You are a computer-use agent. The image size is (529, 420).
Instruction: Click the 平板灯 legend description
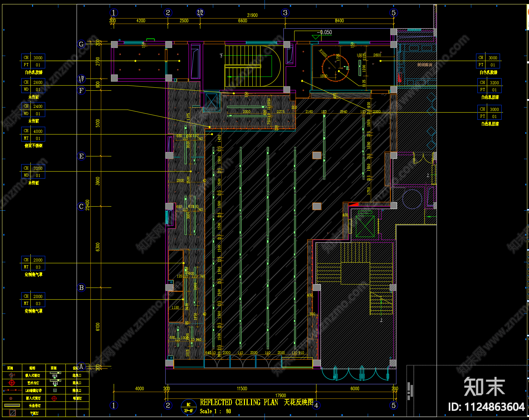click(x=34, y=413)
